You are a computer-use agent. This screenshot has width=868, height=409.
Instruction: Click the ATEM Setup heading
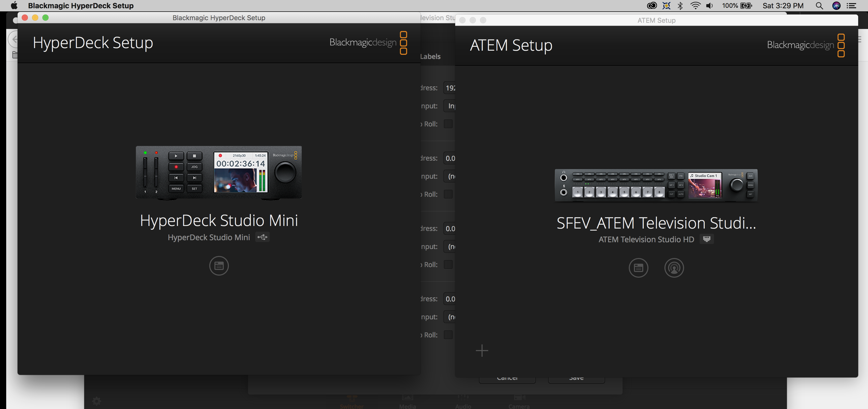(511, 45)
